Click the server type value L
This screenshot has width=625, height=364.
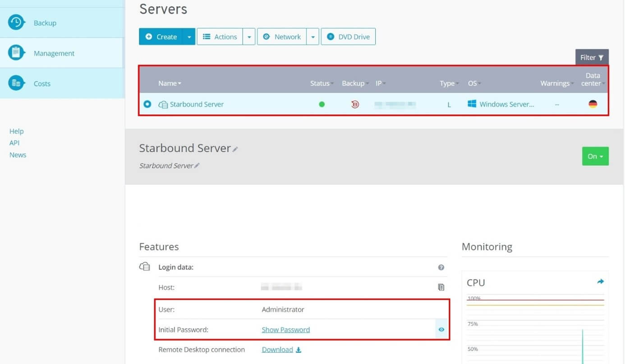tap(449, 105)
